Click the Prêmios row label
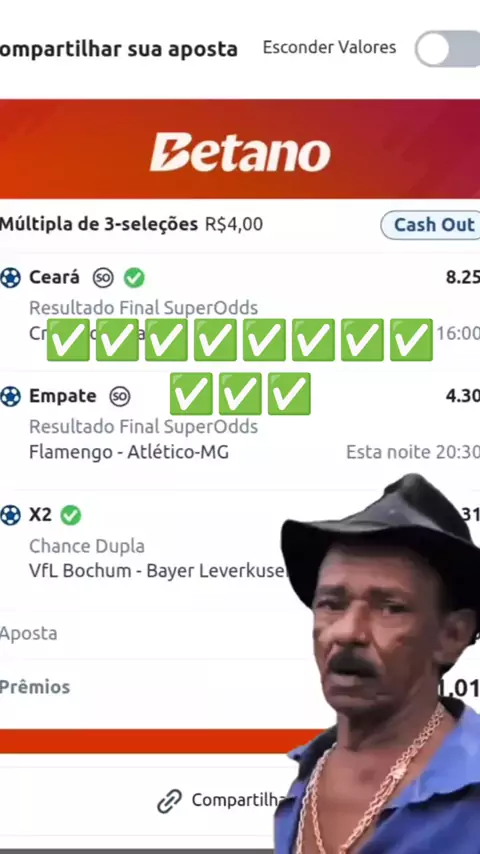 tap(35, 687)
